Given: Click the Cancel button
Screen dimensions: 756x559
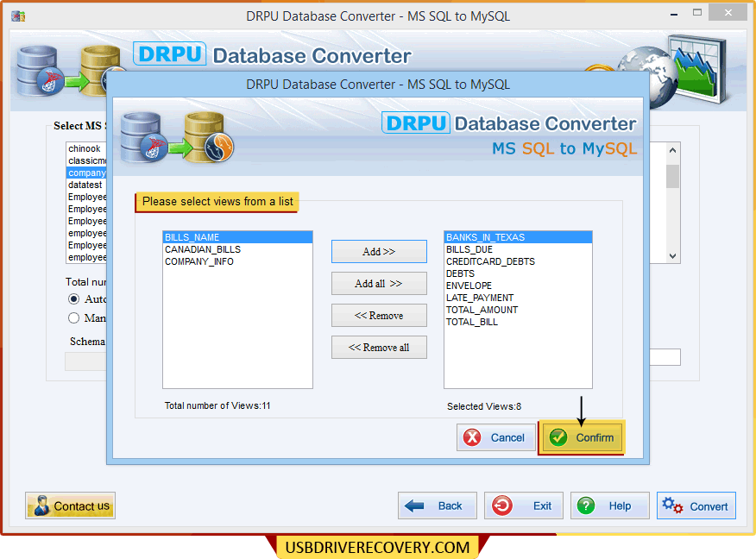Looking at the screenshot, I should (495, 437).
